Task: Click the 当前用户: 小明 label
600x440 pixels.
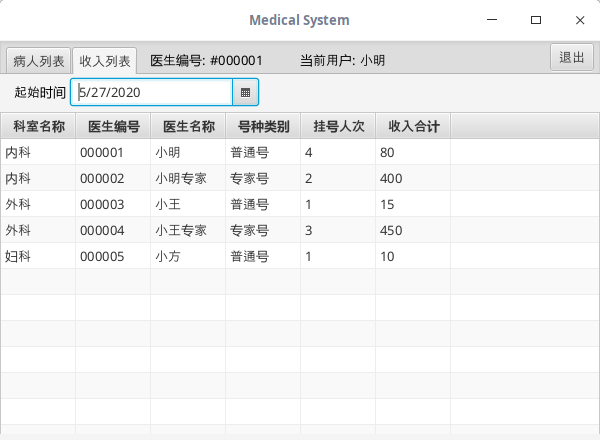Action: tap(342, 60)
